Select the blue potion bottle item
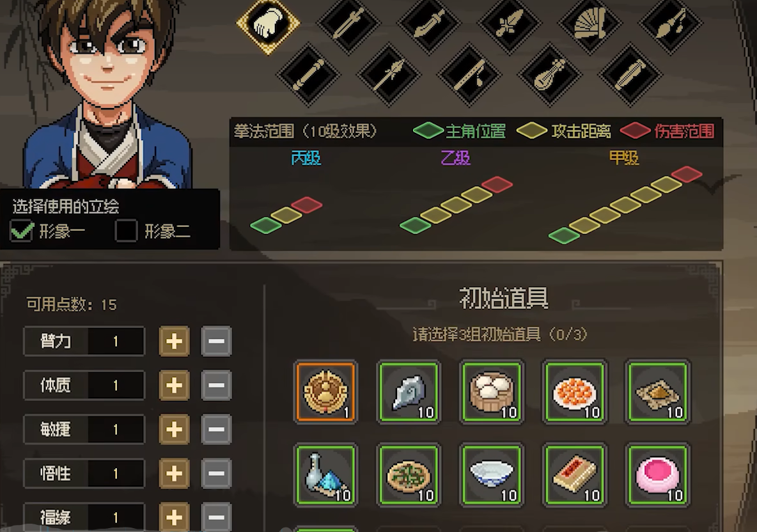The width and height of the screenshot is (757, 532). (326, 475)
